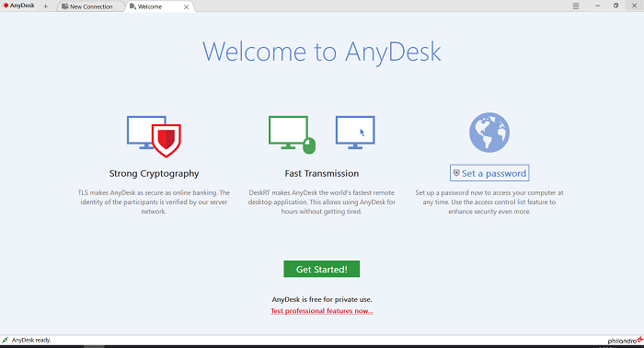The image size is (644, 348).
Task: Click the Fast Transmission heading
Action: click(x=322, y=173)
